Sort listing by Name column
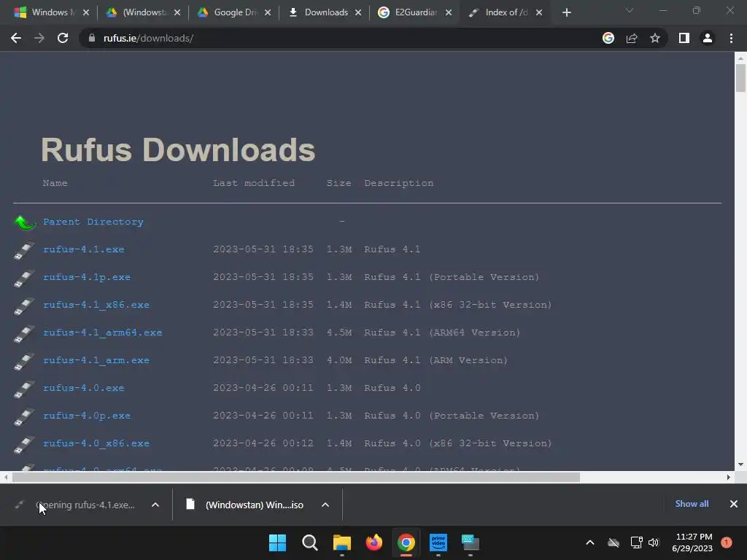The width and height of the screenshot is (747, 560). click(55, 183)
